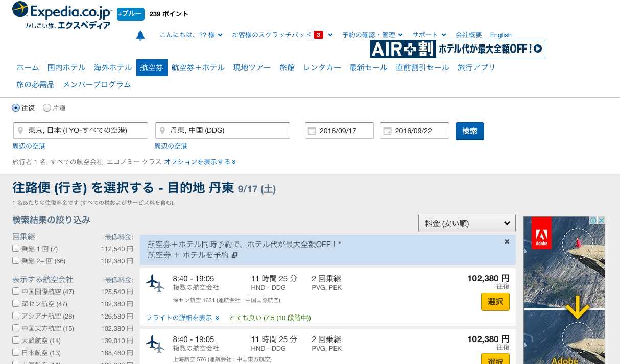Click airplane icon of 深セン航空 1631 flight
The height and width of the screenshot is (364, 620).
pyautogui.click(x=155, y=283)
